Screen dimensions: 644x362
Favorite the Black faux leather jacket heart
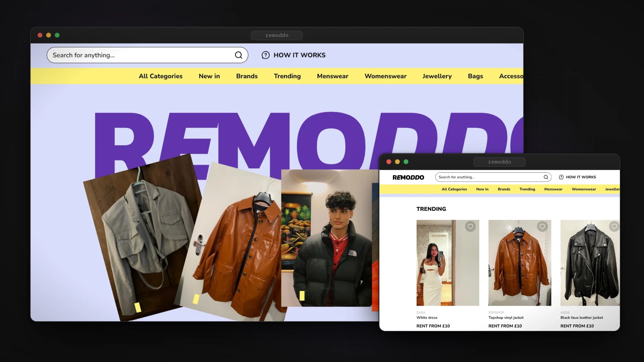pos(614,226)
